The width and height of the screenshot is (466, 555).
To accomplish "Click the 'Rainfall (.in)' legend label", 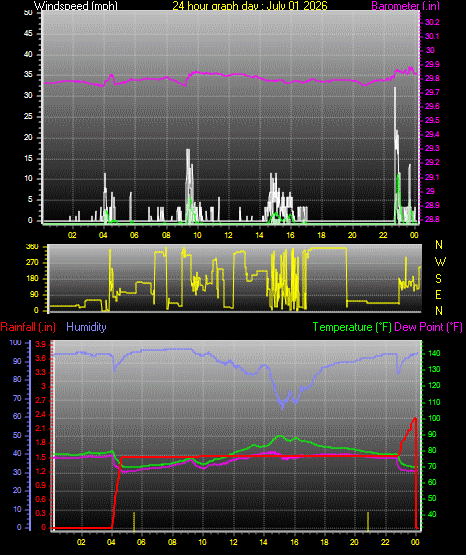I will (28, 327).
